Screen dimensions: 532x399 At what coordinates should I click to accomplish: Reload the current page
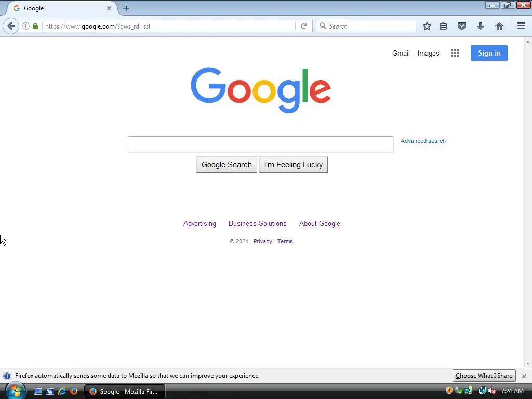(x=303, y=26)
